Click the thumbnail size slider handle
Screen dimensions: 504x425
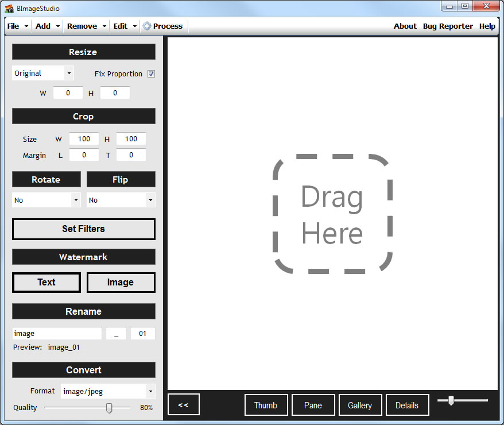tap(451, 400)
